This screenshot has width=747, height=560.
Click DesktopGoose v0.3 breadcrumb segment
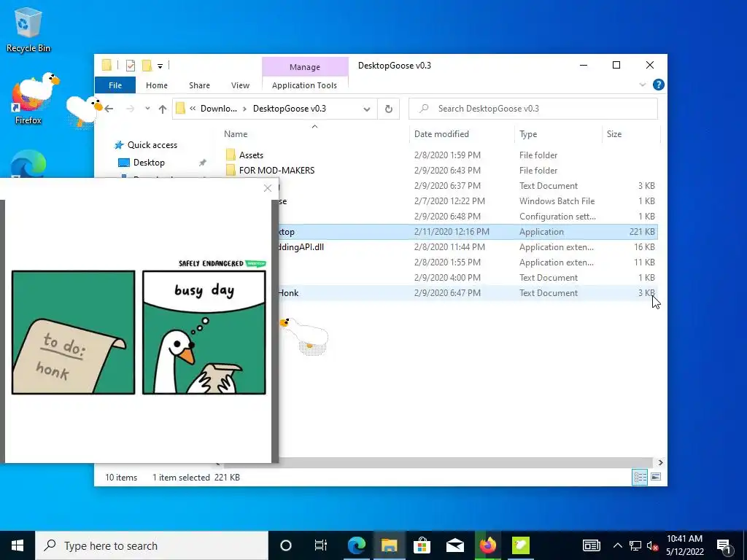[x=290, y=109]
